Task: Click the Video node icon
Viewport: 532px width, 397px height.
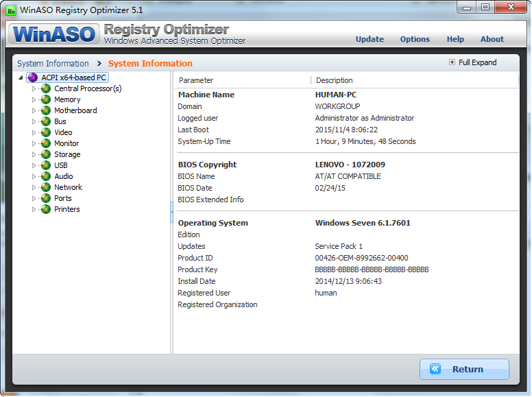Action: click(x=46, y=132)
